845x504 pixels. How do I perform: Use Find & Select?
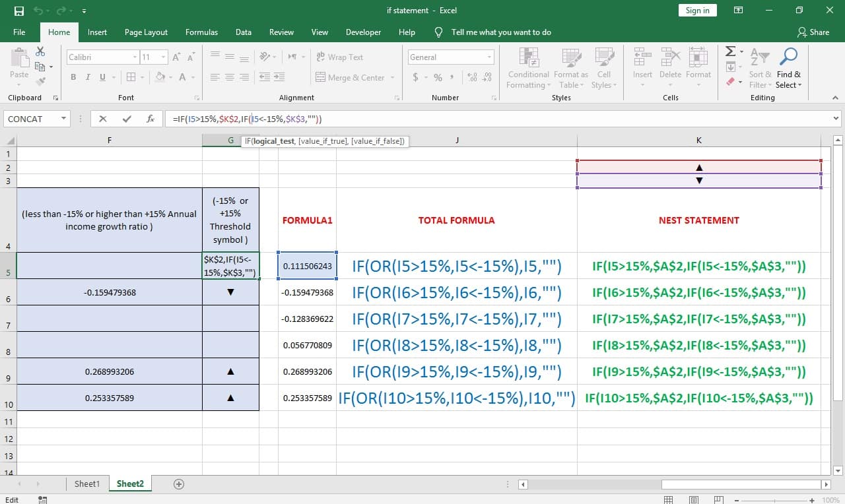click(790, 69)
